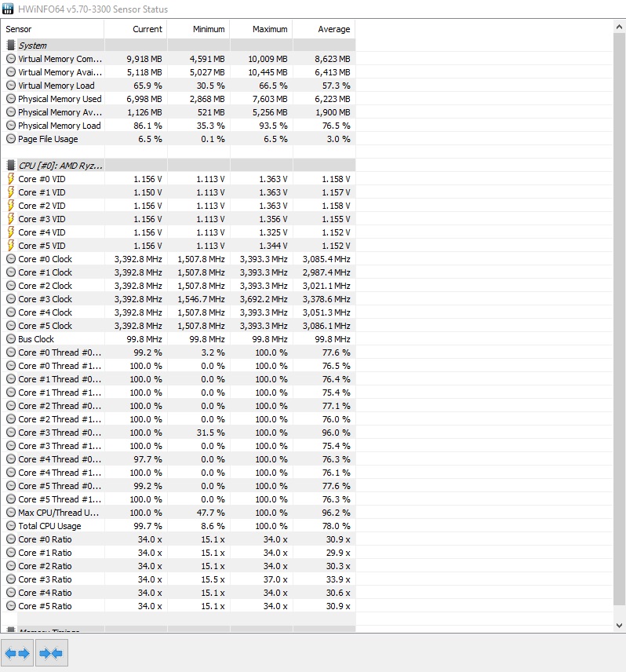Click the 37.0 x maximum ratio value
The image size is (626, 672).
275,579
